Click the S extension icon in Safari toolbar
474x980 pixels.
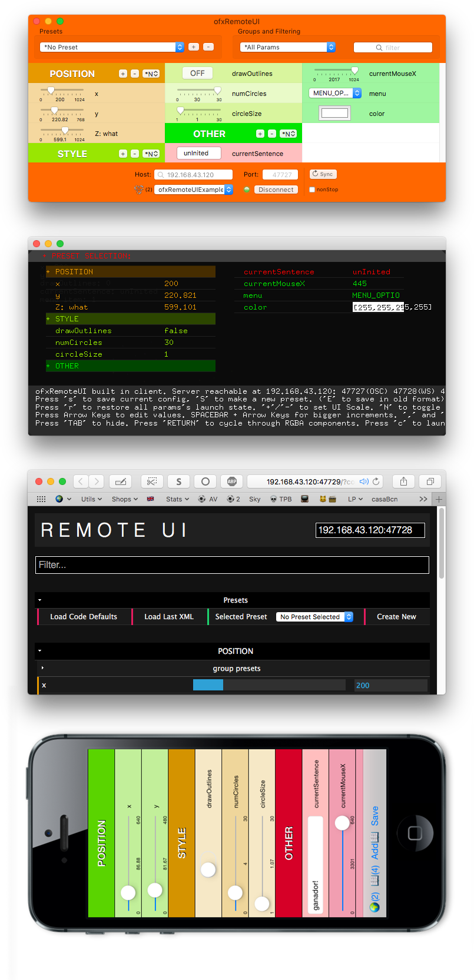178,481
